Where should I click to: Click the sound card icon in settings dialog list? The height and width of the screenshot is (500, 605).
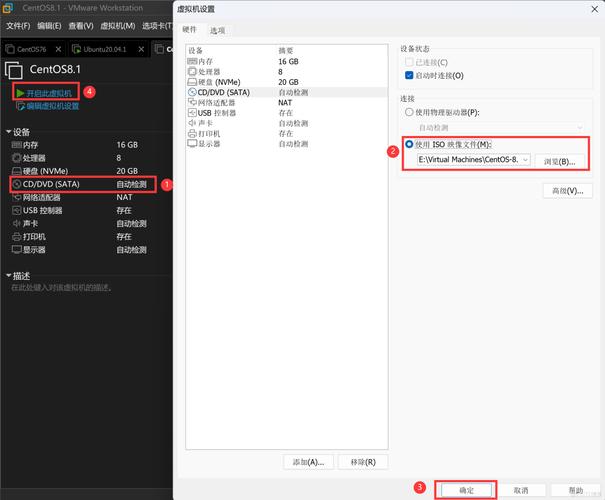[192, 123]
